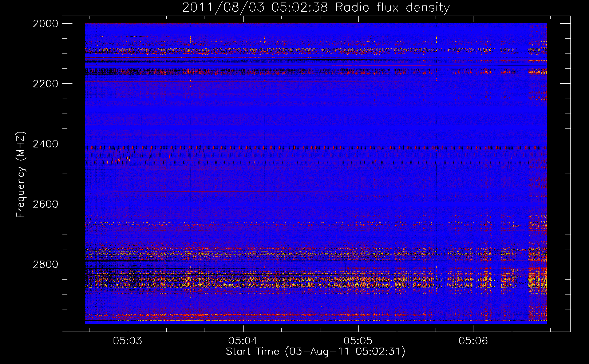Select the 2000 frequency axis label
The height and width of the screenshot is (364, 589).
pyautogui.click(x=46, y=24)
